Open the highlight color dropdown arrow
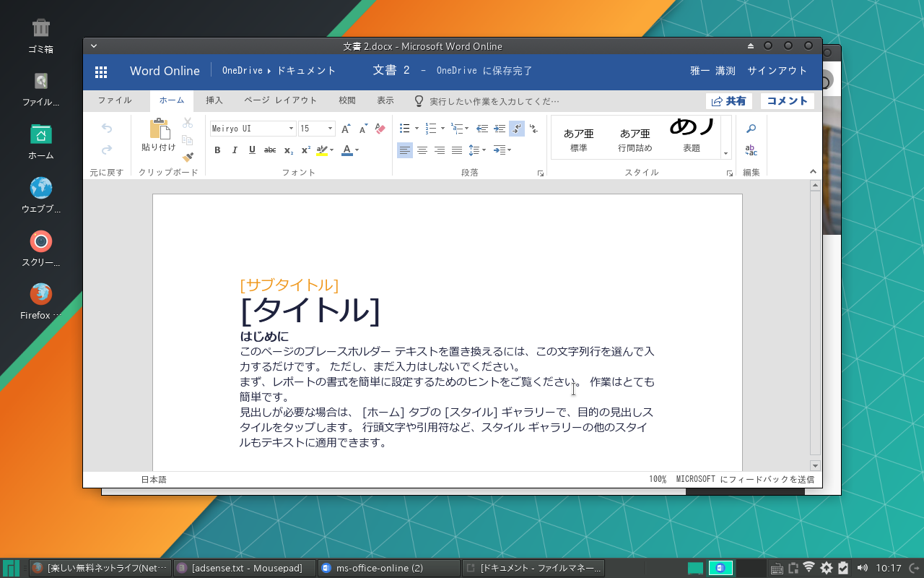Viewport: 924px width, 578px height. pyautogui.click(x=332, y=150)
